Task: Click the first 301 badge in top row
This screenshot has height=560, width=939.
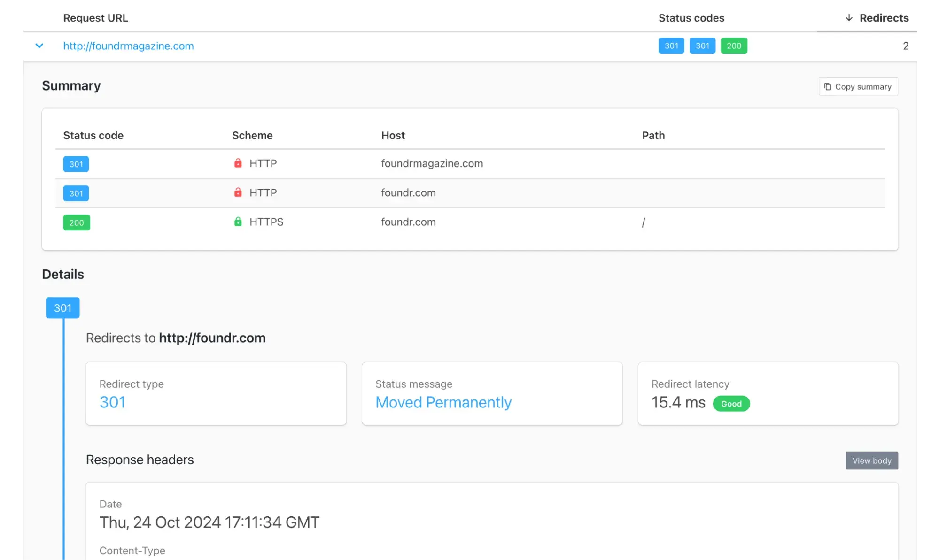Action: tap(671, 46)
